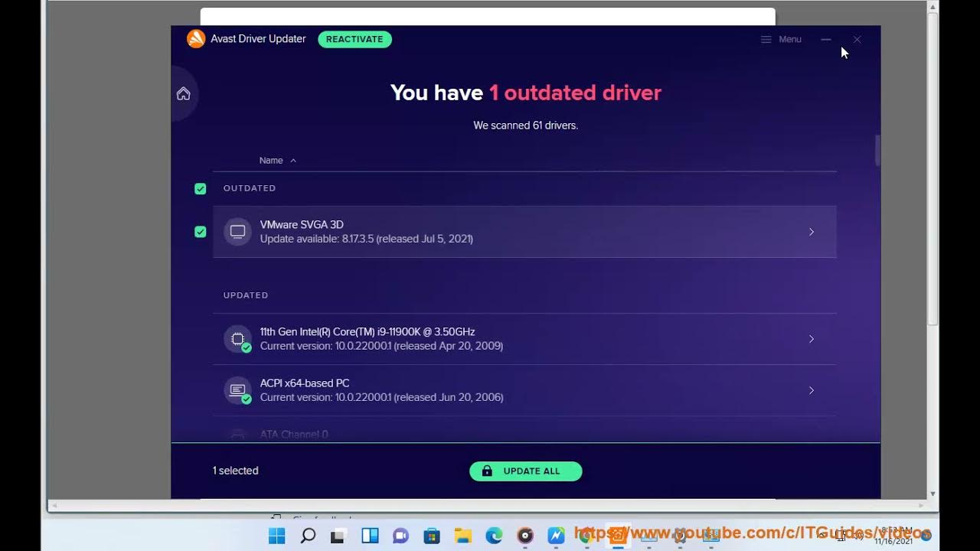Click 'We scanned 61 drivers.' text
Image resolution: width=980 pixels, height=551 pixels.
click(526, 126)
